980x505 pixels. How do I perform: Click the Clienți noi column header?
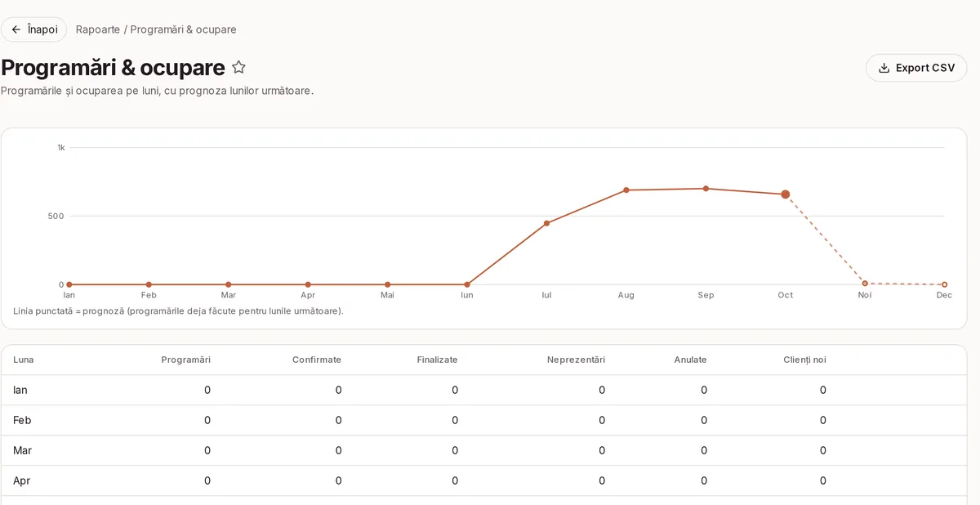coord(804,360)
